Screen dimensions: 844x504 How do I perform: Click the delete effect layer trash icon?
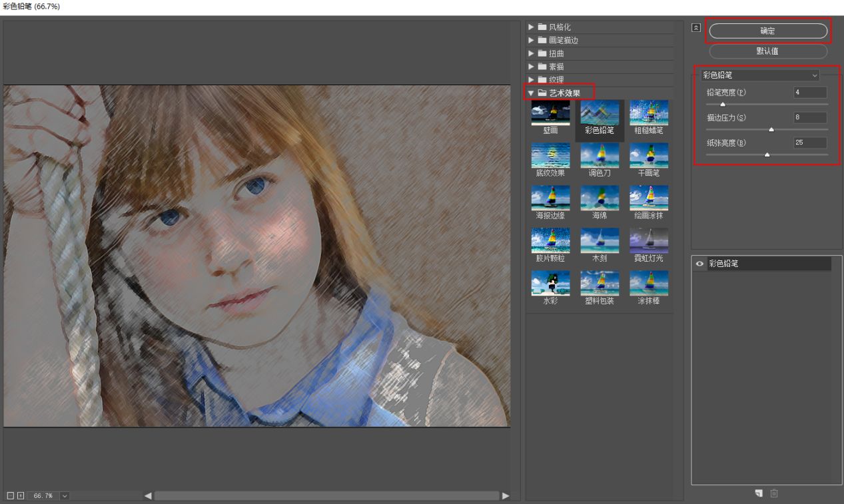(x=773, y=493)
